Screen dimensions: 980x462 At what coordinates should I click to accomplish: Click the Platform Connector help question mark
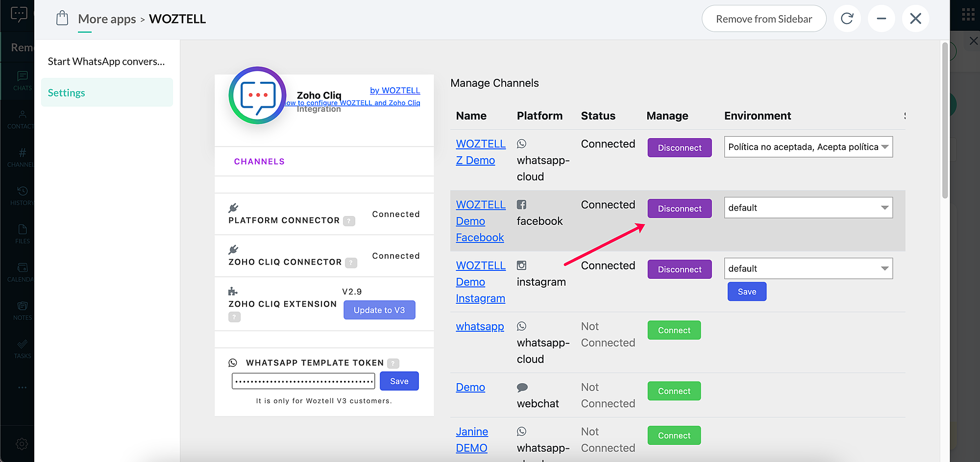(349, 221)
